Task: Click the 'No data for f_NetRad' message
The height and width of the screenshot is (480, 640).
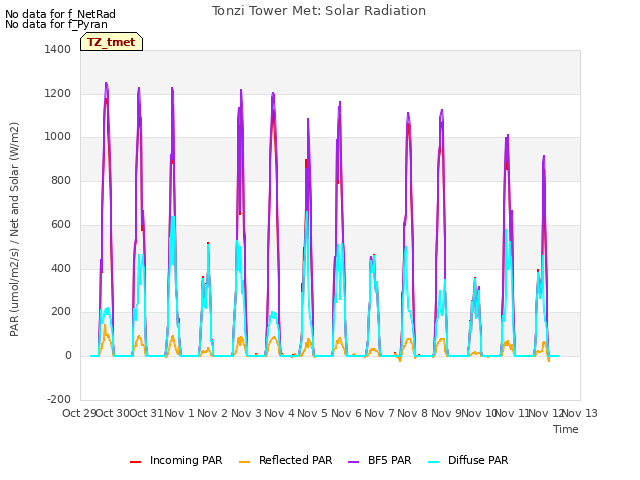Action: [60, 14]
